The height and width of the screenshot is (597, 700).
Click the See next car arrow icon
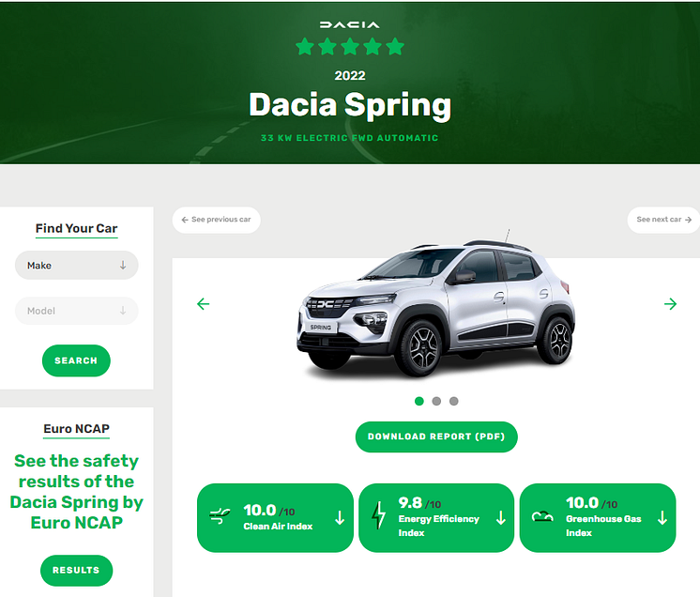click(x=689, y=220)
